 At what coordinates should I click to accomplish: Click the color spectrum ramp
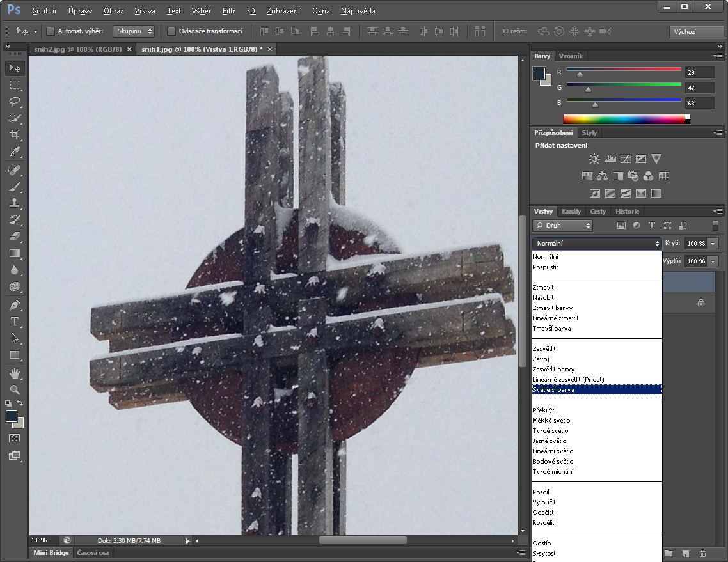point(624,119)
